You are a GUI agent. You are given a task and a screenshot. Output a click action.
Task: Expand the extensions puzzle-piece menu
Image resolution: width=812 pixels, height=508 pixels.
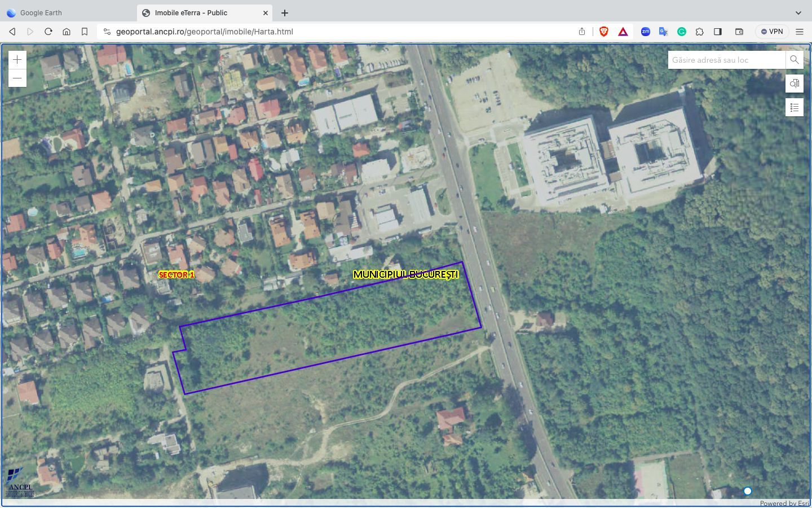click(699, 32)
